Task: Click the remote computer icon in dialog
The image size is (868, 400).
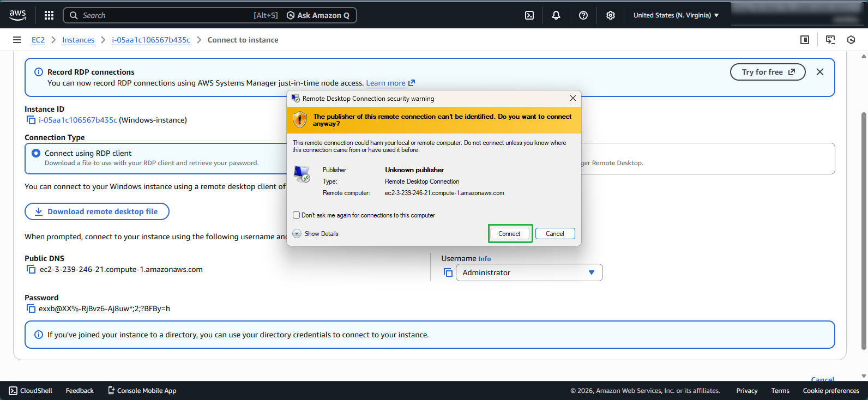Action: pos(302,174)
